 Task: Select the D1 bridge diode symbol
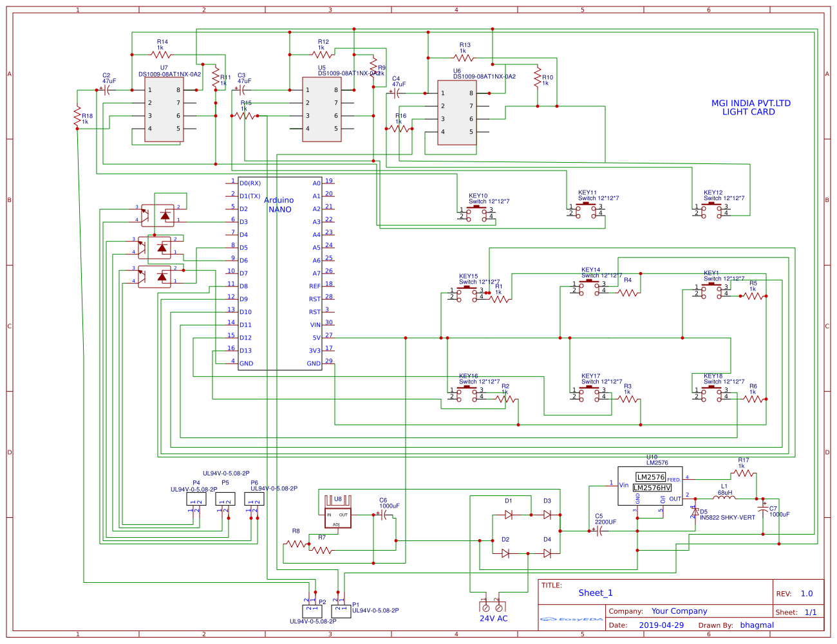tap(509, 515)
